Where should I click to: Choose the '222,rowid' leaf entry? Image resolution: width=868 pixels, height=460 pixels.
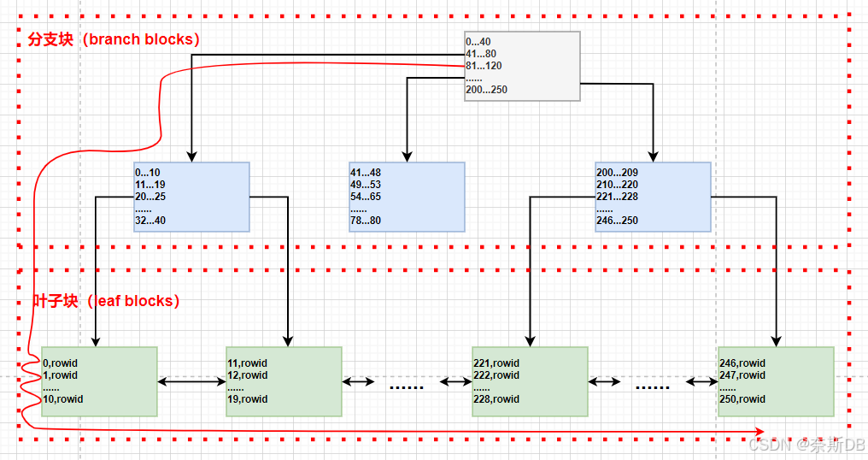(x=496, y=375)
